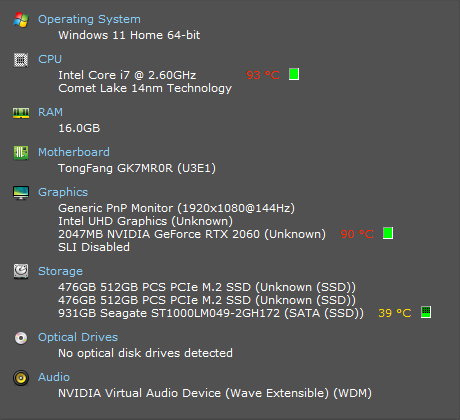Open the Audio section heading
This screenshot has height=420, width=460.
[x=54, y=377]
